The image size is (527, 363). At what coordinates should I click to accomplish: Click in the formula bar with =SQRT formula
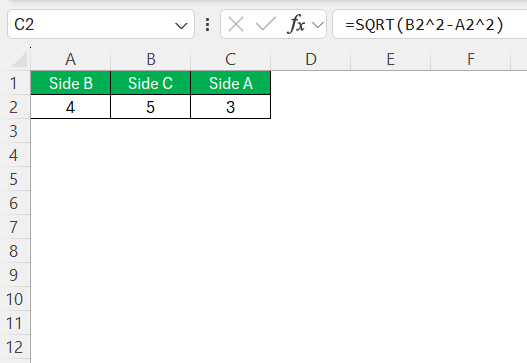click(430, 25)
